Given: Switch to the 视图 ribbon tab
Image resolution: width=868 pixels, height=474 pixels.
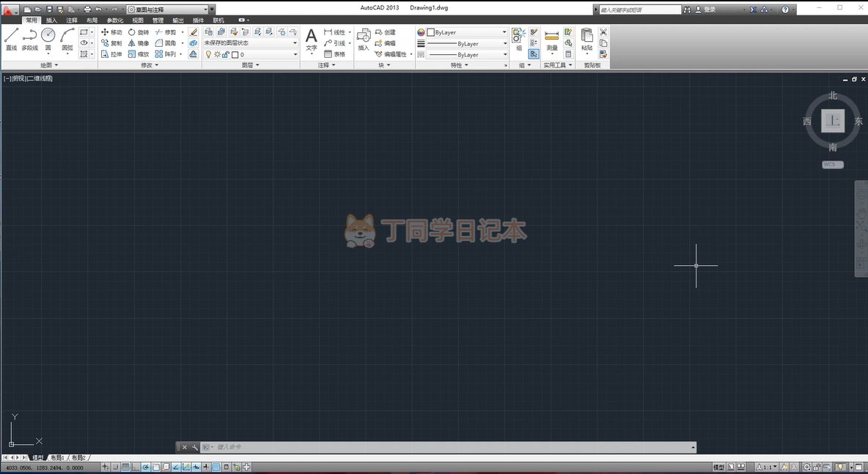Looking at the screenshot, I should click(x=138, y=21).
